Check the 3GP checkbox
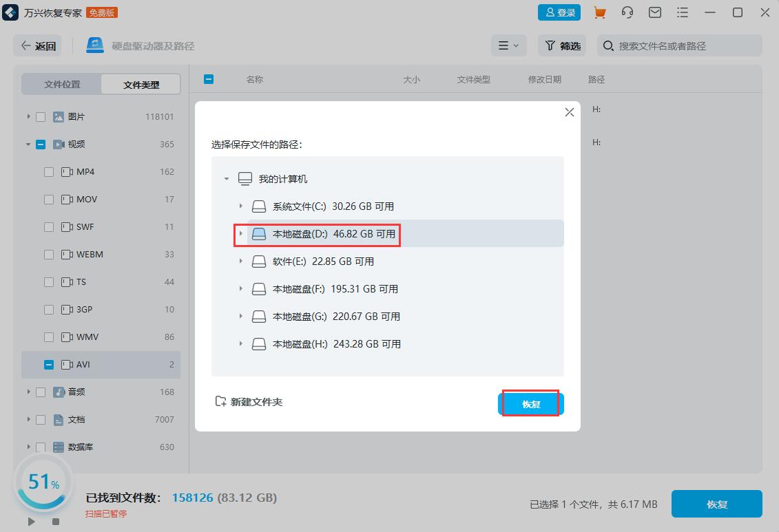779x532 pixels. tap(49, 310)
